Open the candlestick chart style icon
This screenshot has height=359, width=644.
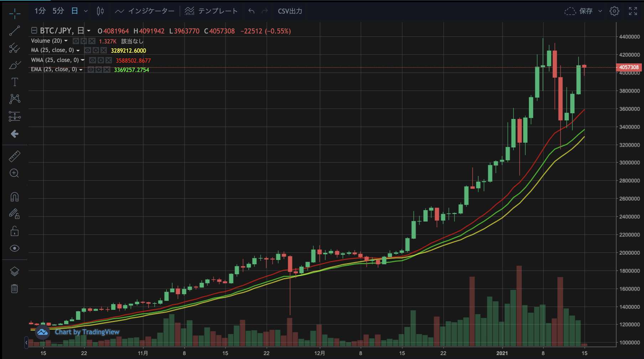pos(100,11)
